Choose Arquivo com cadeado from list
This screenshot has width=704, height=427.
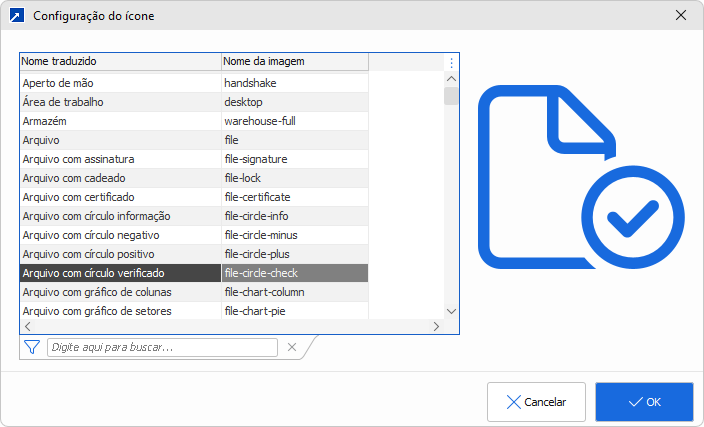coord(120,178)
